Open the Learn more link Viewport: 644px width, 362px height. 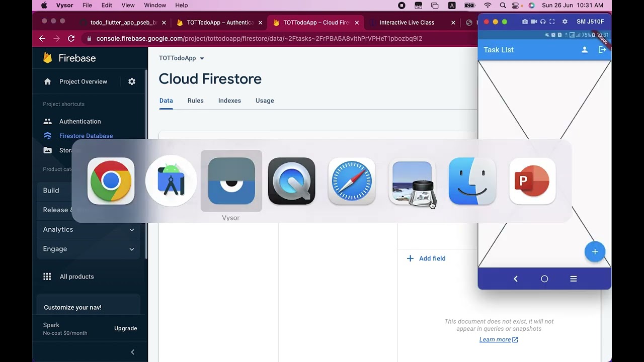click(499, 340)
